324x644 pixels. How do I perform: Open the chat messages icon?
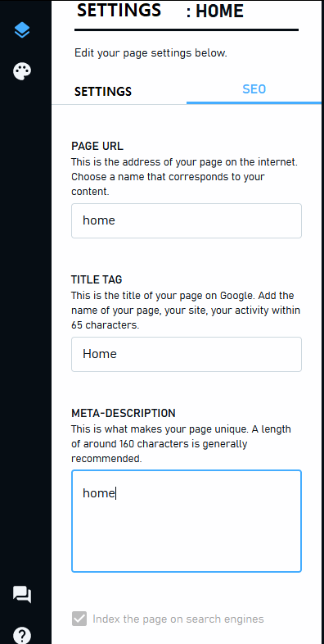[22, 594]
